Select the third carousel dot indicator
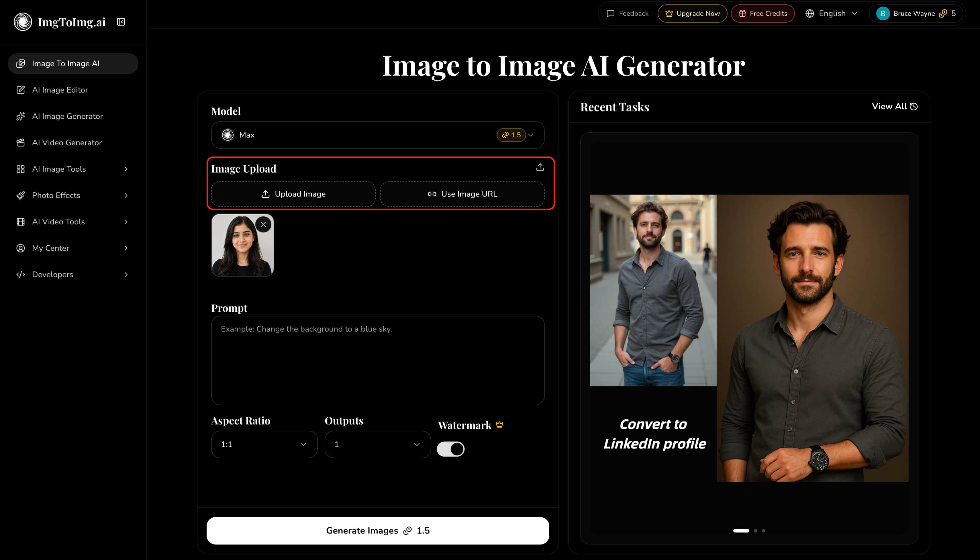 (764, 530)
